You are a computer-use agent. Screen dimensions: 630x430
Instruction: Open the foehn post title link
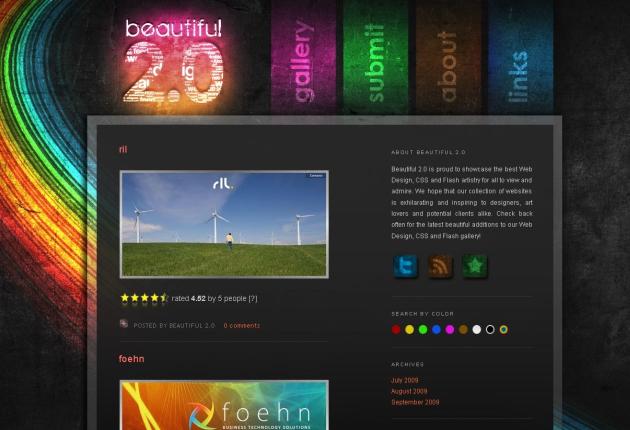pyautogui.click(x=132, y=359)
